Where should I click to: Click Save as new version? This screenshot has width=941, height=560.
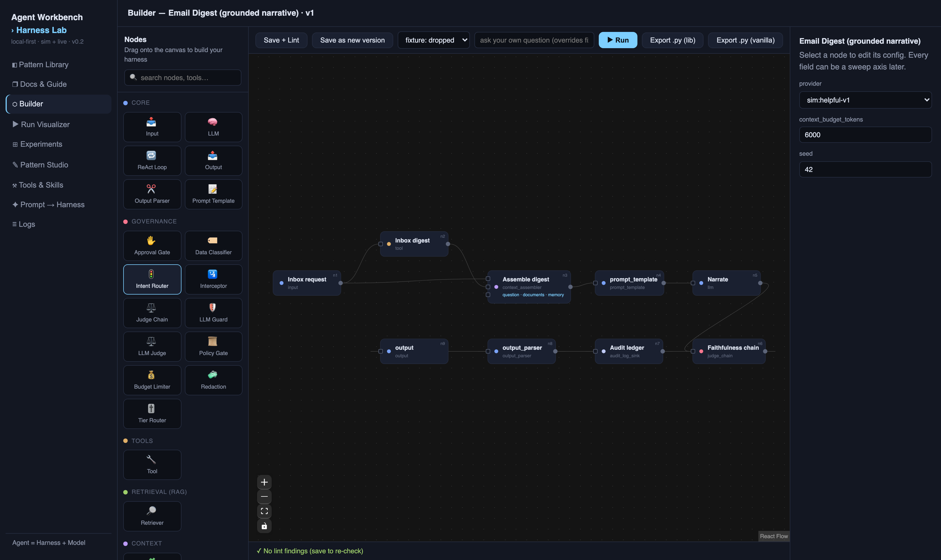pyautogui.click(x=352, y=40)
